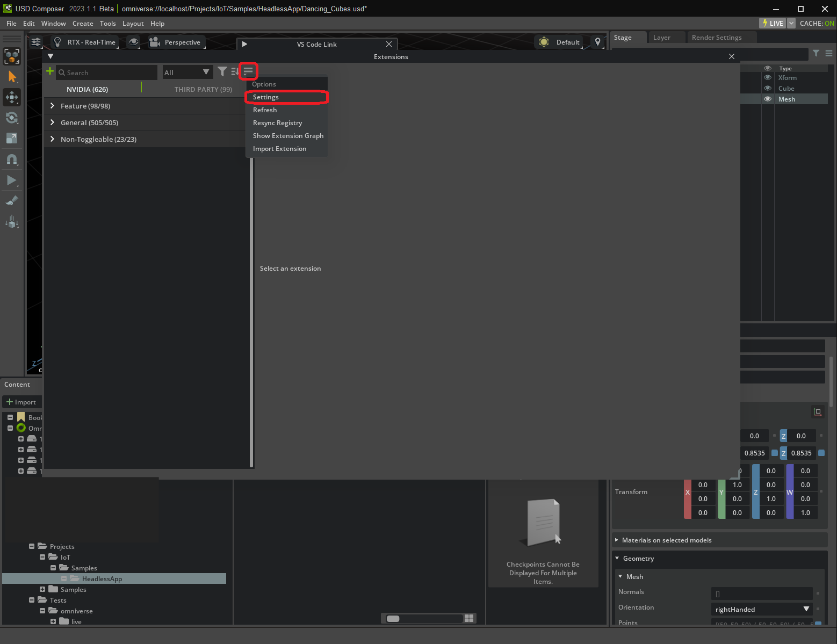The width and height of the screenshot is (837, 644).
Task: Choose the Move tool in left toolbar
Action: 12,97
